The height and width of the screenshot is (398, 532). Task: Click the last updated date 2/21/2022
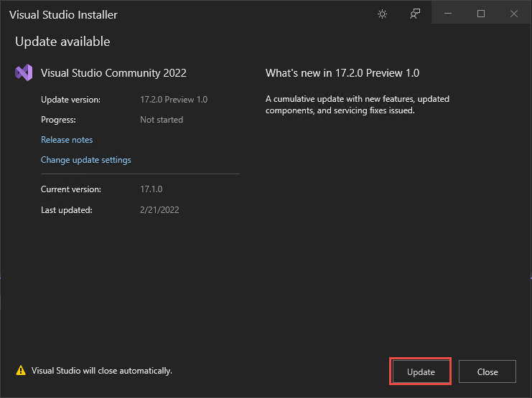(159, 210)
